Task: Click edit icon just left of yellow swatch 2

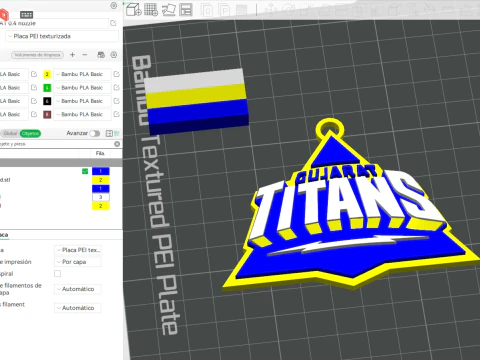Action: click(x=34, y=74)
